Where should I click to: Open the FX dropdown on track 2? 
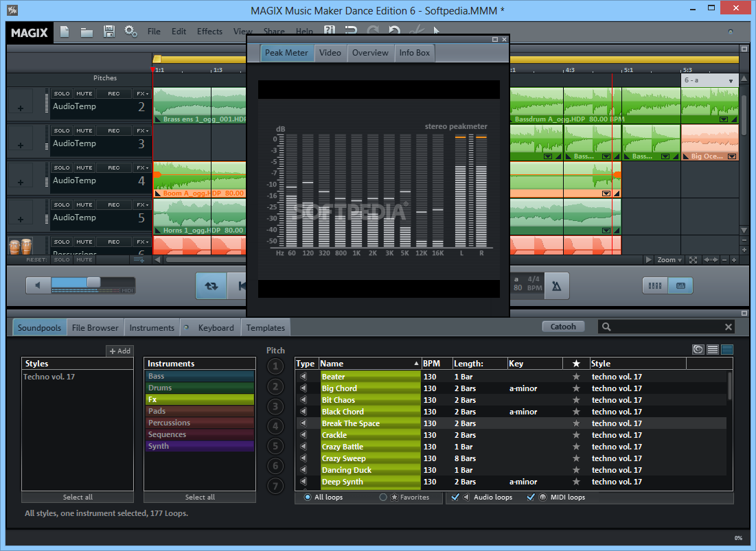[142, 93]
